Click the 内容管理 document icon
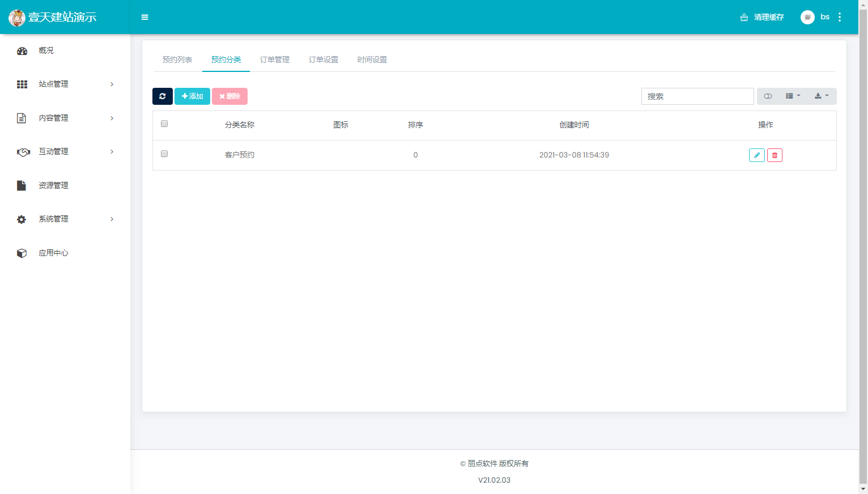Image resolution: width=868 pixels, height=494 pixels. pyautogui.click(x=22, y=118)
